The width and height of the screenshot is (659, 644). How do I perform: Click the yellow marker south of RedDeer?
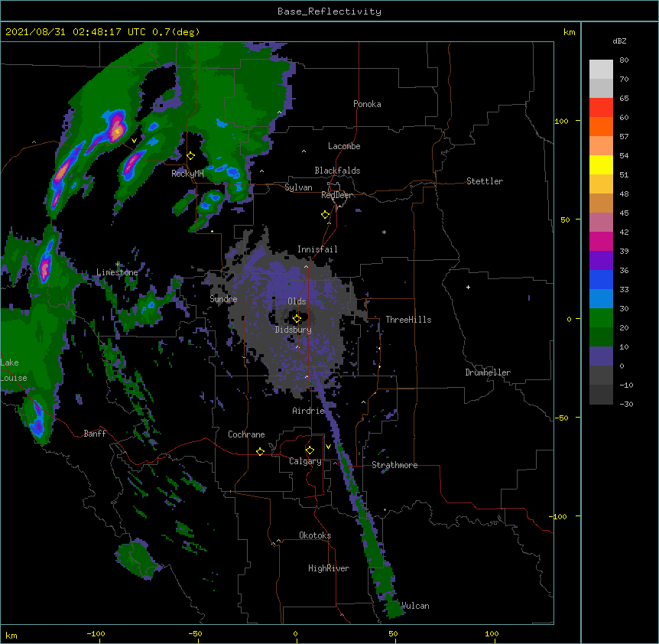326,215
